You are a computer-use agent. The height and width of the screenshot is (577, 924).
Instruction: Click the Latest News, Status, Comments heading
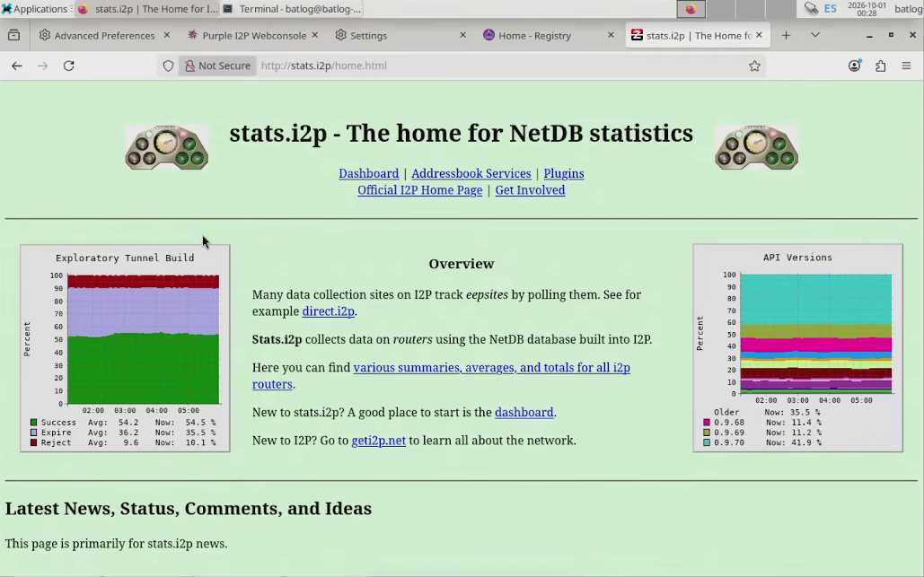(189, 509)
